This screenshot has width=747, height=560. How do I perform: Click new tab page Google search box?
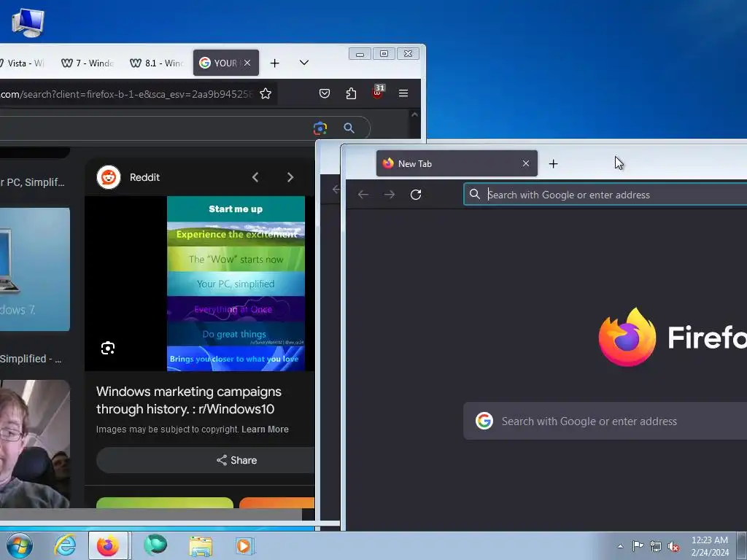pos(605,421)
